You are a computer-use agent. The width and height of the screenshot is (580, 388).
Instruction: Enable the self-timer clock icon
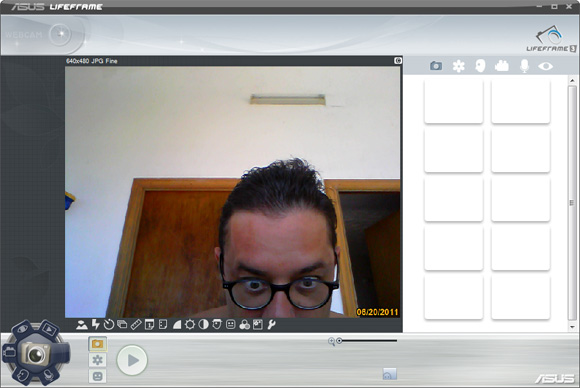coord(109,325)
